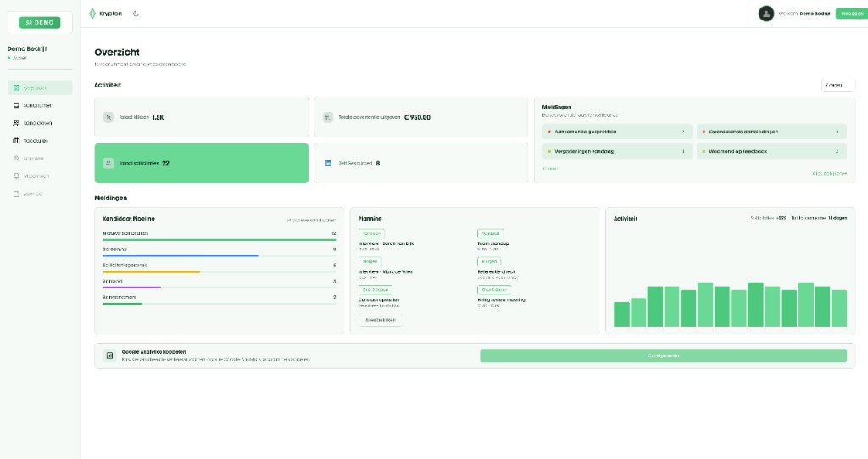Click the first bar in the Activiteit chart
Image resolution: width=868 pixels, height=459 pixels.
click(621, 314)
